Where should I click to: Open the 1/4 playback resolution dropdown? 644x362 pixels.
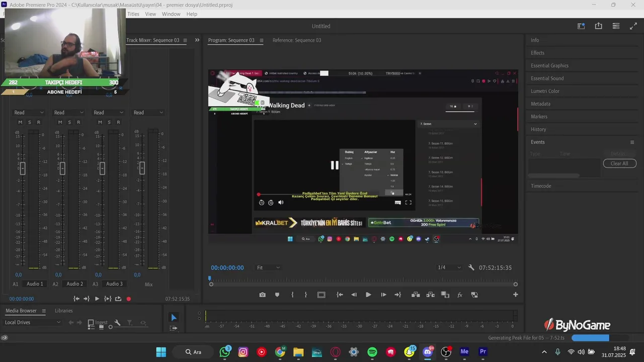coord(449,267)
